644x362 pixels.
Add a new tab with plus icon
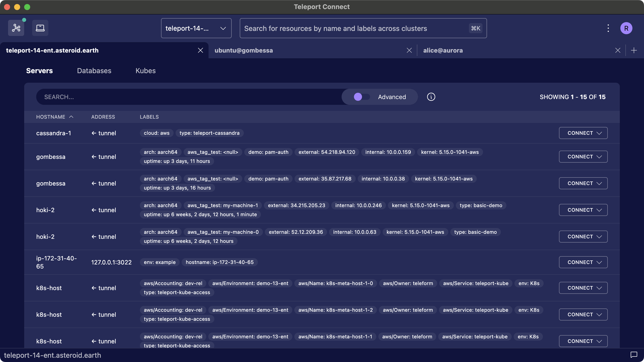point(634,50)
